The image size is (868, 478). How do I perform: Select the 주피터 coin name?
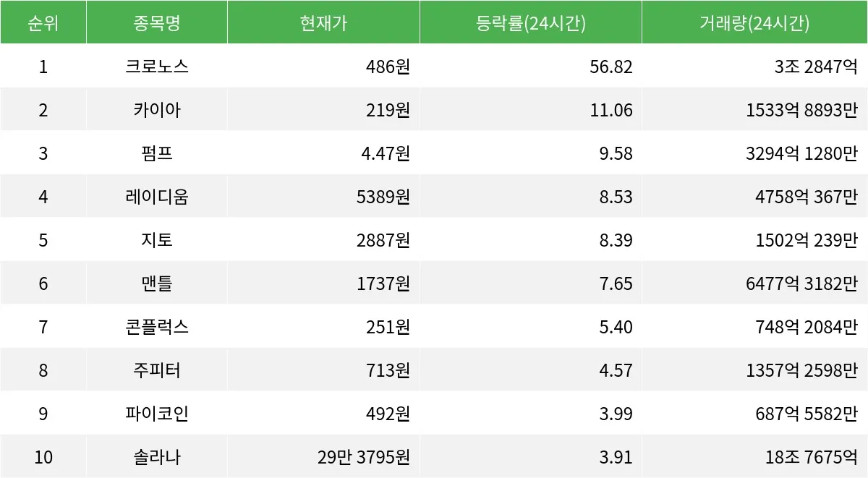pyautogui.click(x=157, y=370)
